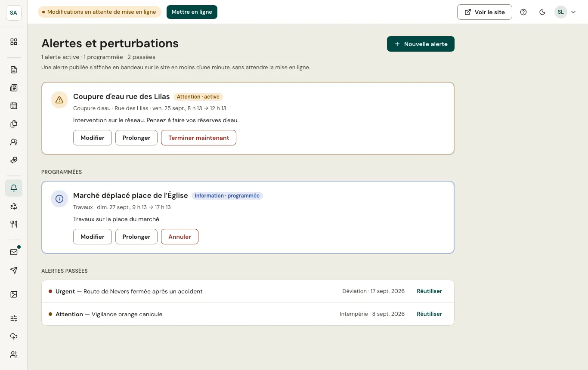Click Terminer maintenant on the water alert
Image resolution: width=588 pixels, height=370 pixels.
pos(198,138)
